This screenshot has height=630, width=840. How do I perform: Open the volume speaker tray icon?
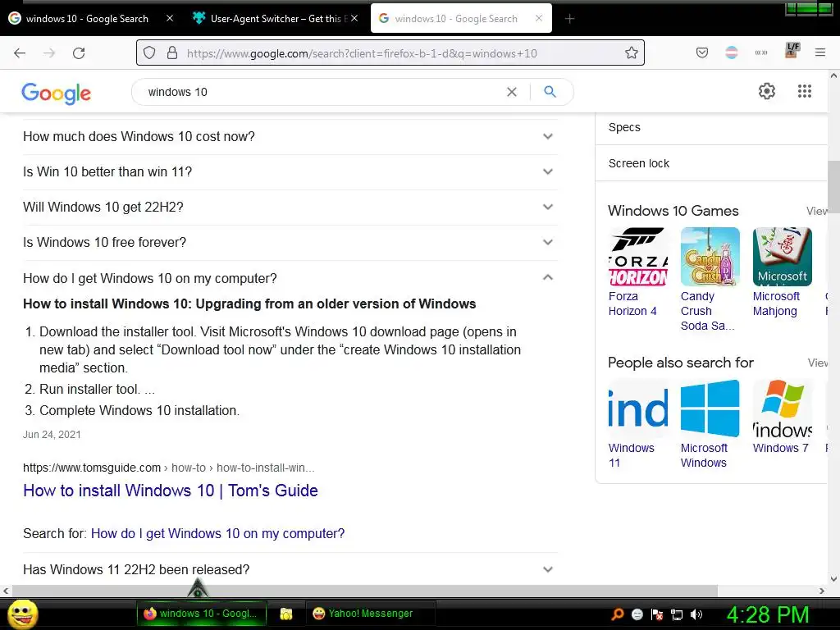coord(696,614)
